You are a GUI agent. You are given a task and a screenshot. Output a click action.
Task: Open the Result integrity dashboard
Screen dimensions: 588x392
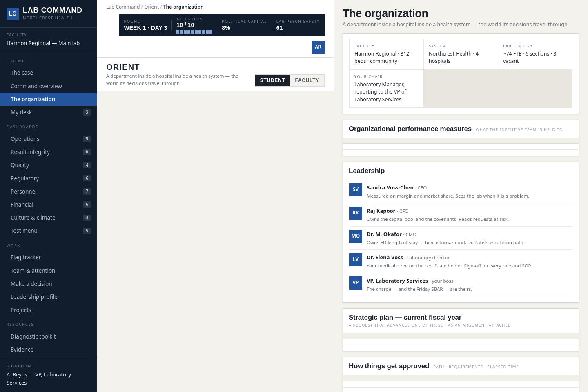(49, 152)
